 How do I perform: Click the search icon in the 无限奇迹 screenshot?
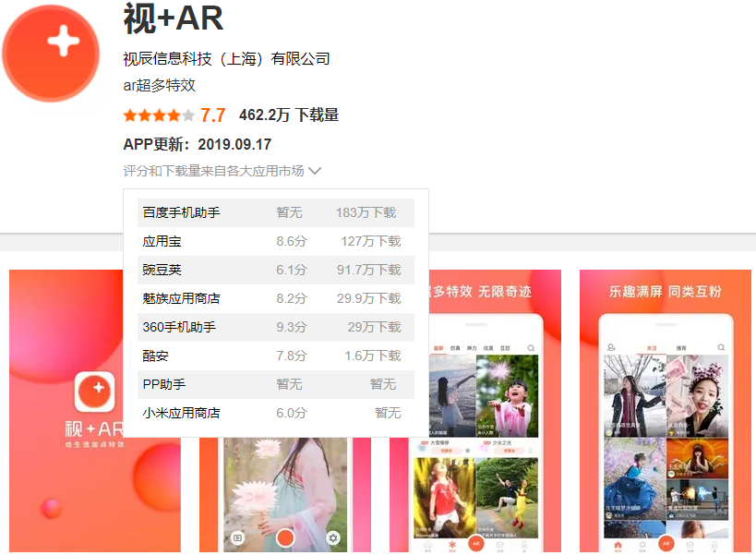(531, 347)
